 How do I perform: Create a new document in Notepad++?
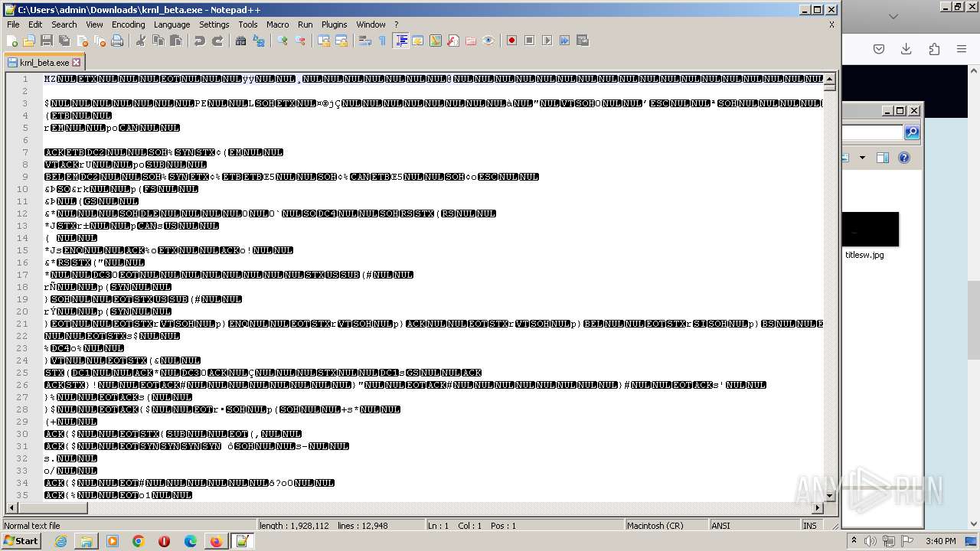[x=12, y=41]
